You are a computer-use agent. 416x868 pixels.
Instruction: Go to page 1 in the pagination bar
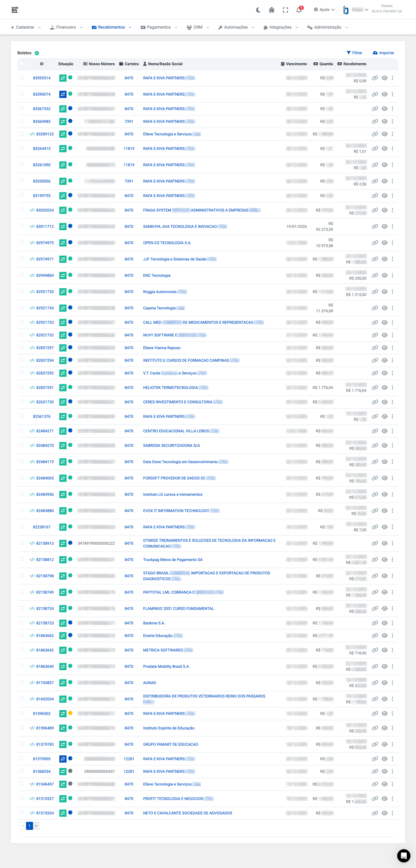click(30, 826)
